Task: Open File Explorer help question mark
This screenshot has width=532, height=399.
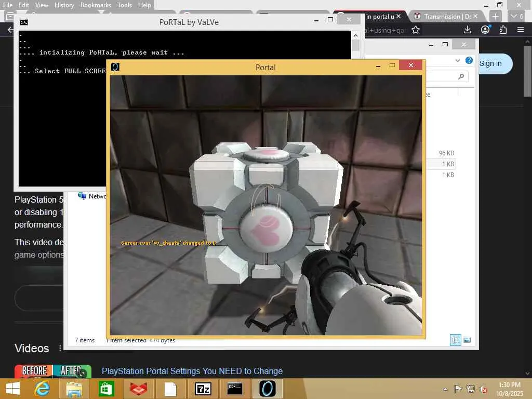Action: (469, 60)
